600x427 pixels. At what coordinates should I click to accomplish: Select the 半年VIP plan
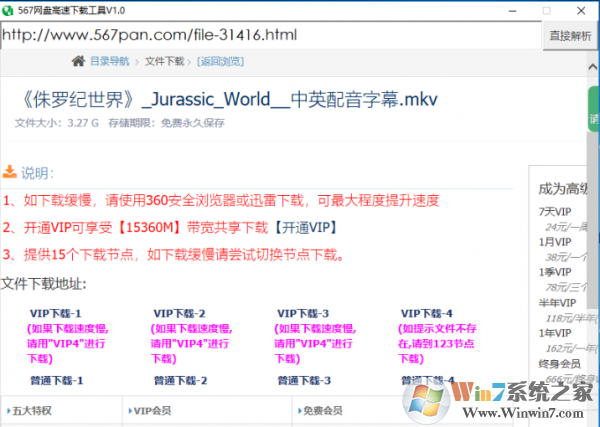557,303
